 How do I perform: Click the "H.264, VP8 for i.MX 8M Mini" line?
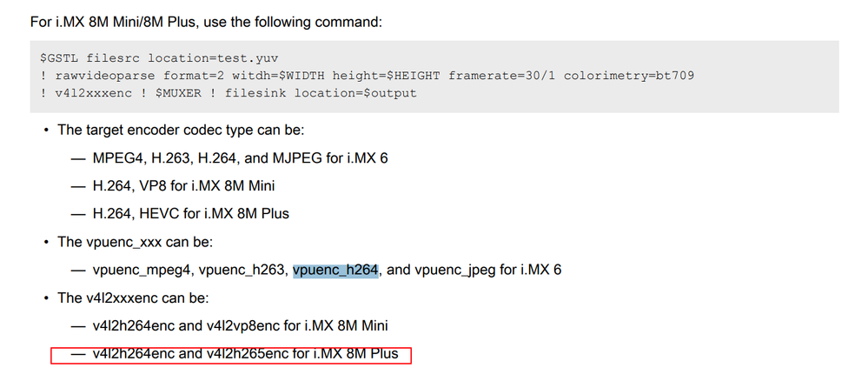click(183, 185)
